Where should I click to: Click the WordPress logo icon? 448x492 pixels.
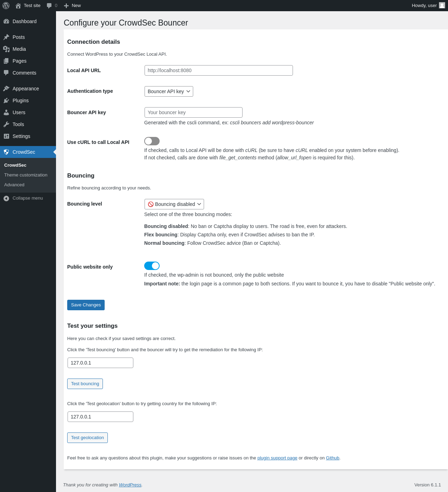tap(6, 6)
